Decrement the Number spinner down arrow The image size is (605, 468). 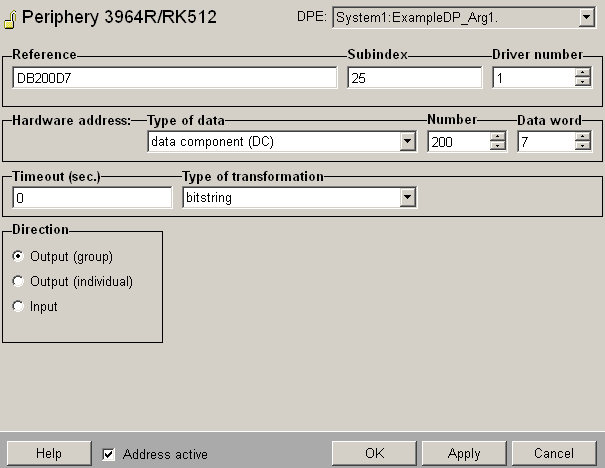point(498,146)
